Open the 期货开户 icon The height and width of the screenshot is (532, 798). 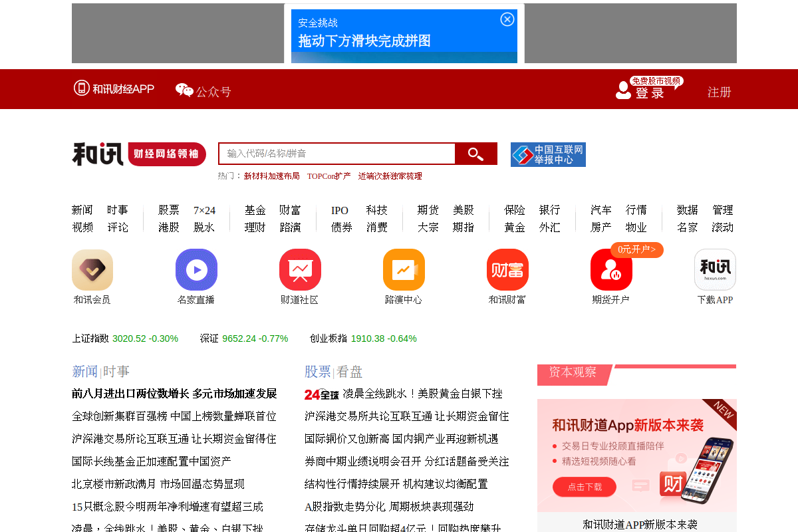click(611, 269)
